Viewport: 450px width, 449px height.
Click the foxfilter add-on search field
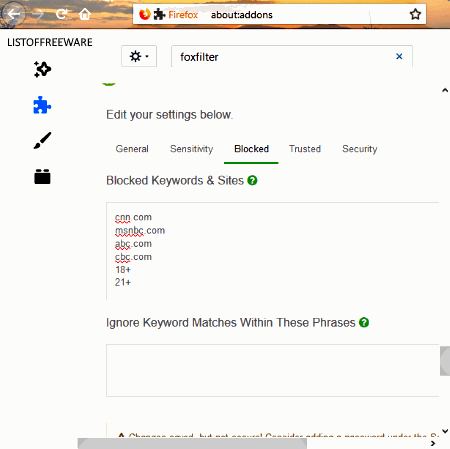[292, 56]
